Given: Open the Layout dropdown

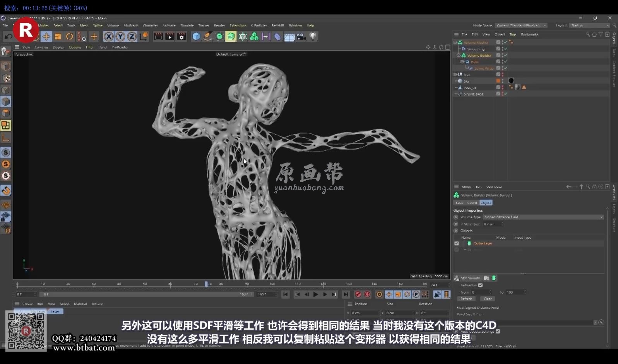Looking at the screenshot, I should pyautogui.click(x=589, y=26).
